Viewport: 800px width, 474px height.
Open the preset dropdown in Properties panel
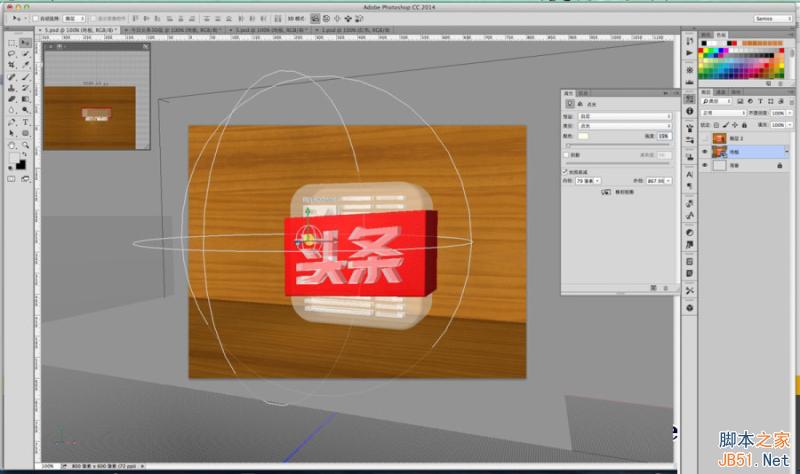(x=625, y=116)
